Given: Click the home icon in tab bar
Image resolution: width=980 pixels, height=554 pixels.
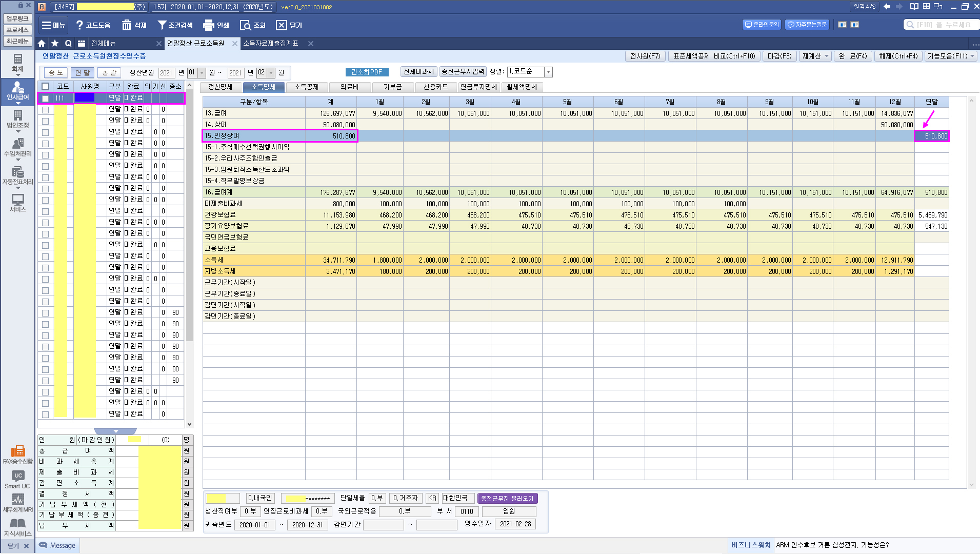Looking at the screenshot, I should (42, 44).
